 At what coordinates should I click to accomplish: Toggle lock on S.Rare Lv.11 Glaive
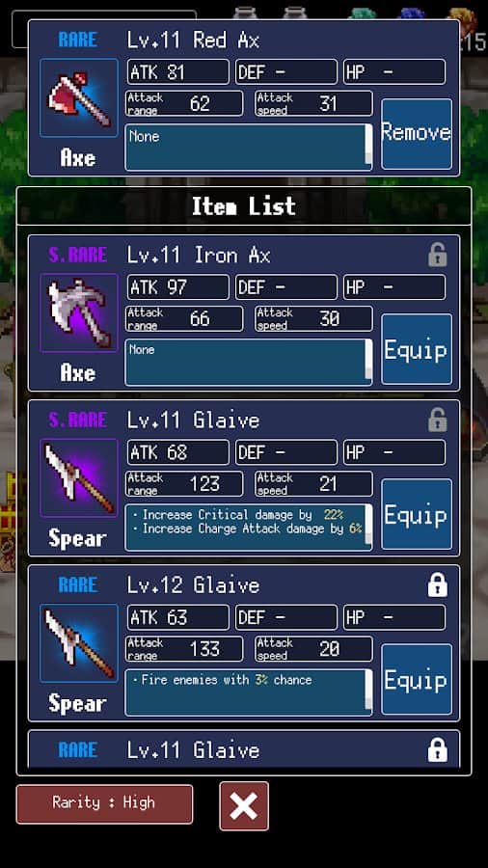click(437, 420)
